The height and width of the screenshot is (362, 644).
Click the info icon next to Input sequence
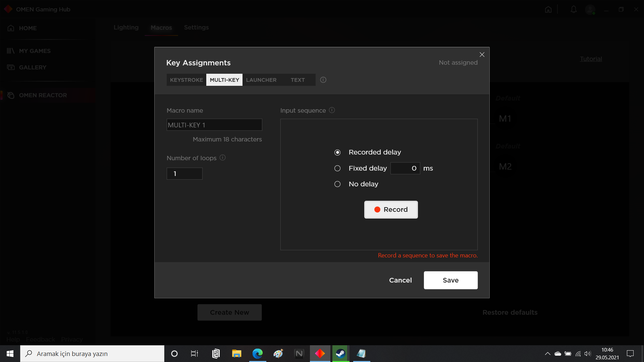point(332,110)
